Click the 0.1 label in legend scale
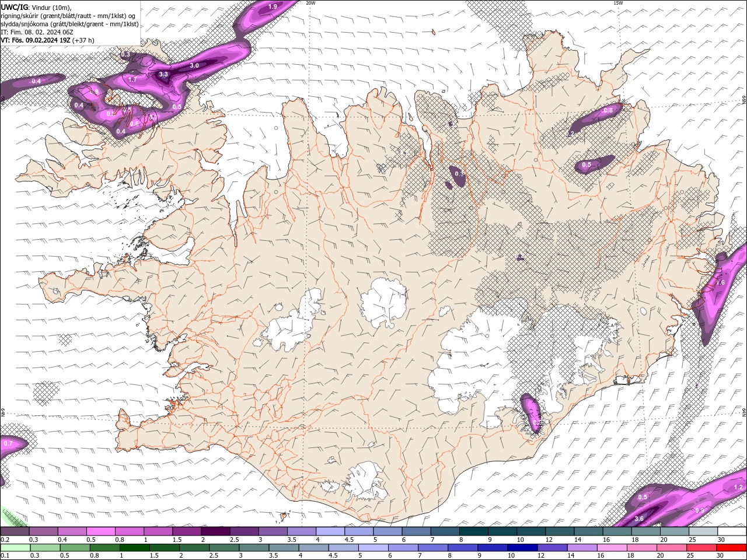This screenshot has width=747, height=560. pos(5,555)
